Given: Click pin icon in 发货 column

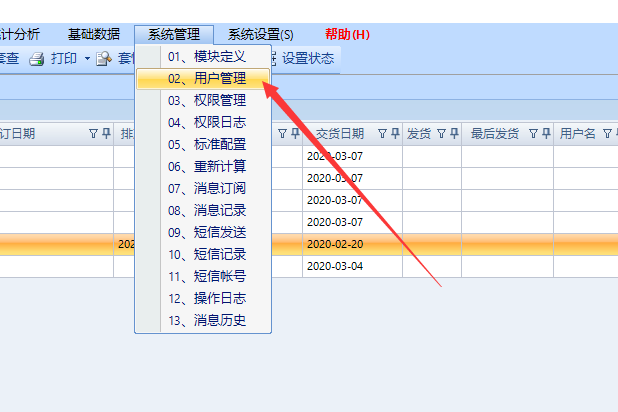Looking at the screenshot, I should [453, 133].
